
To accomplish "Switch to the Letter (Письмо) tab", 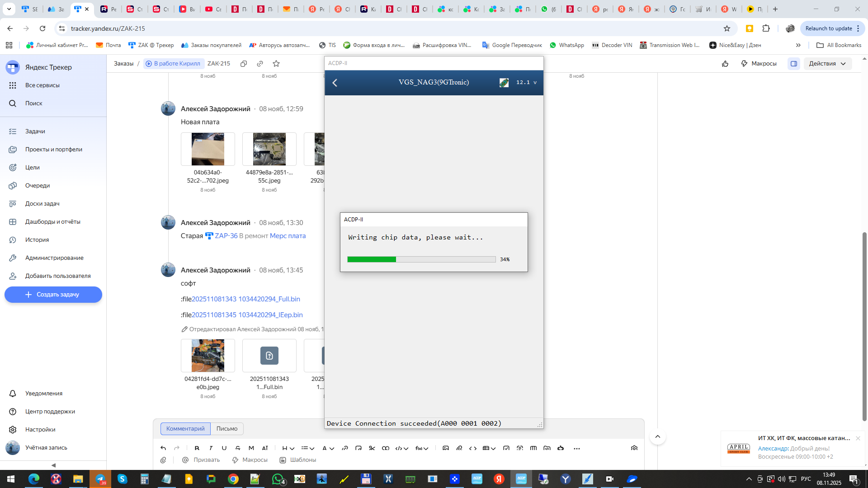I will pyautogui.click(x=227, y=429).
